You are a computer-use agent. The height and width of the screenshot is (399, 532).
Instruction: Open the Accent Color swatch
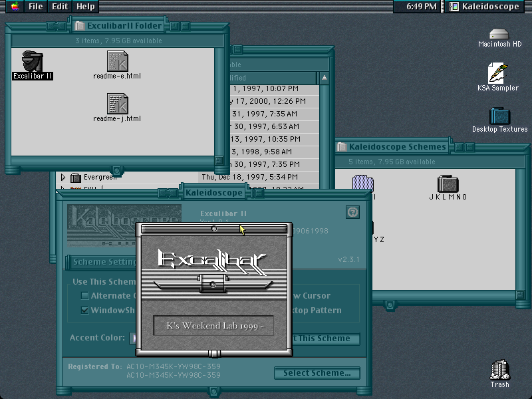pos(132,338)
